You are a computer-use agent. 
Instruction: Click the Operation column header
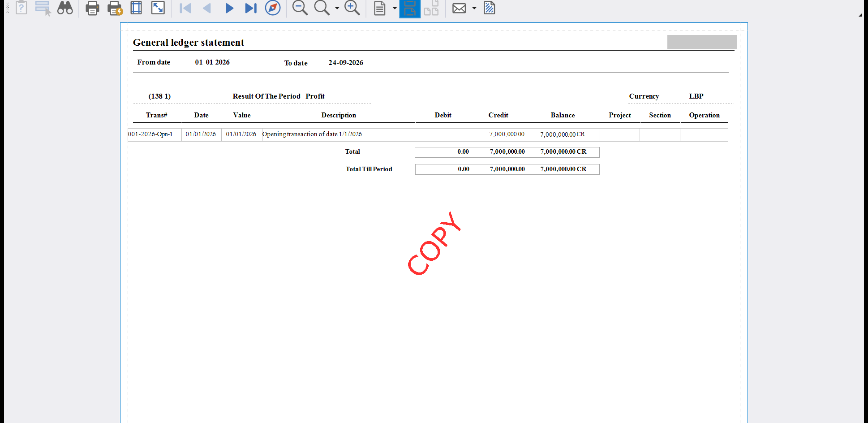704,115
